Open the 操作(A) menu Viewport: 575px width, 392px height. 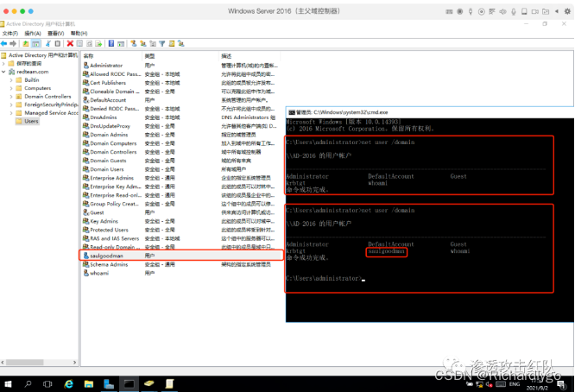[x=33, y=34]
